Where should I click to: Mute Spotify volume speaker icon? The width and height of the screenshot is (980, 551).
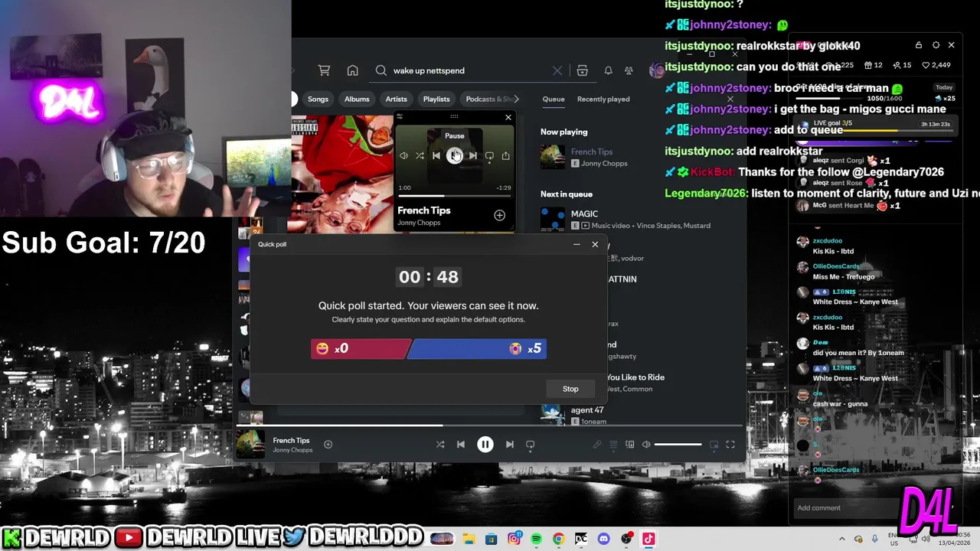[646, 445]
